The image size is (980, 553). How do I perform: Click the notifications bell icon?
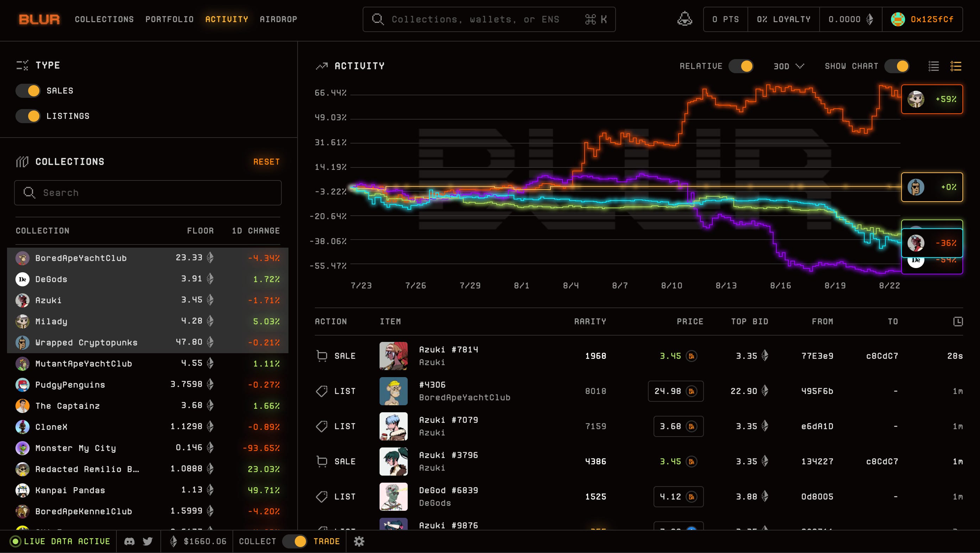[x=685, y=19]
